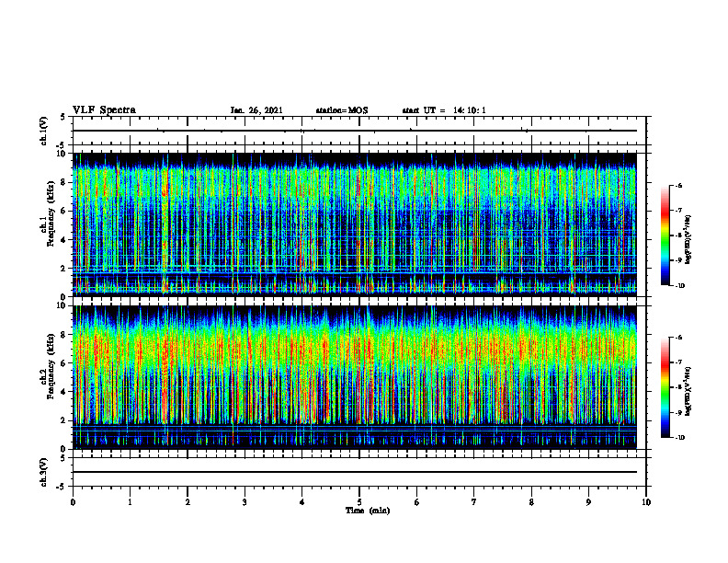
Task: Click the "VLF Spectra" plot title
Action: (105, 109)
